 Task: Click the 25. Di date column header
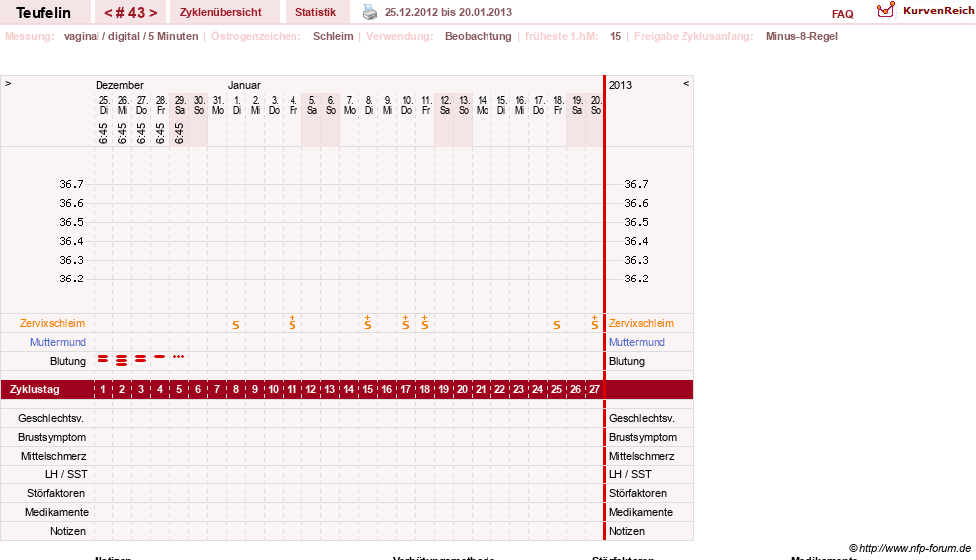(103, 105)
